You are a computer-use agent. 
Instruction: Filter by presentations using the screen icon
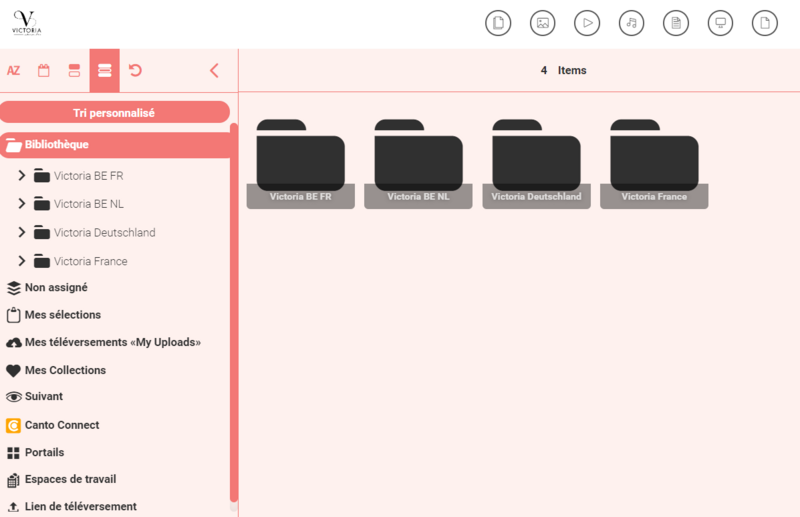point(719,22)
